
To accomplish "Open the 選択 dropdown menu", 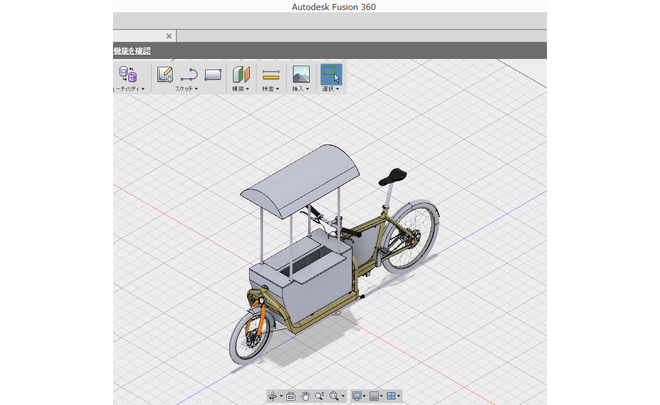I will tap(330, 89).
